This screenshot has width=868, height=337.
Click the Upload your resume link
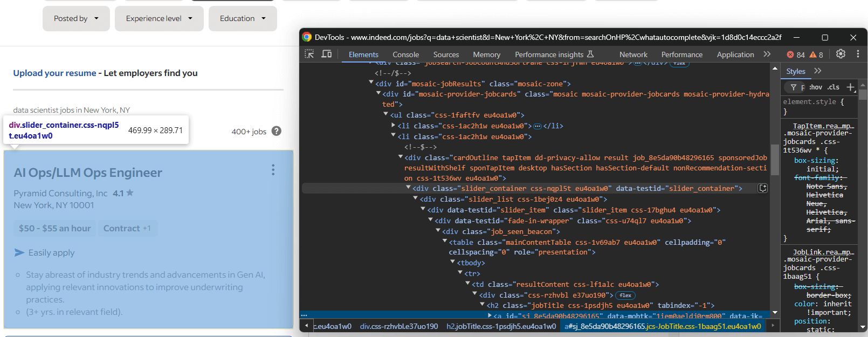click(55, 73)
